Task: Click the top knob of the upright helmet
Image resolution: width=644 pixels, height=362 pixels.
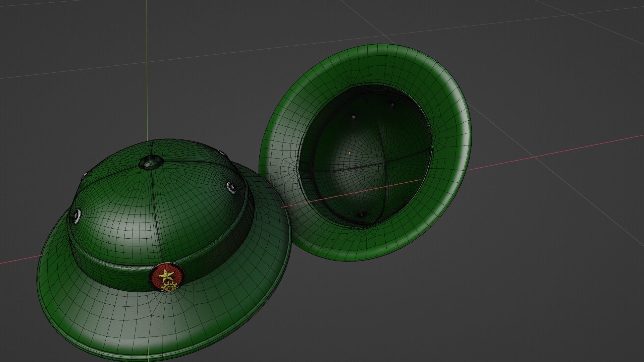Action: 151,162
